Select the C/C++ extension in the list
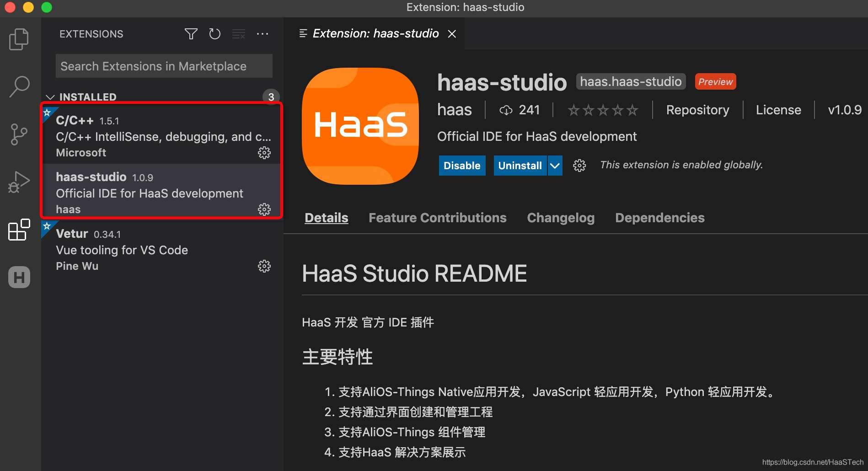 tap(161, 135)
